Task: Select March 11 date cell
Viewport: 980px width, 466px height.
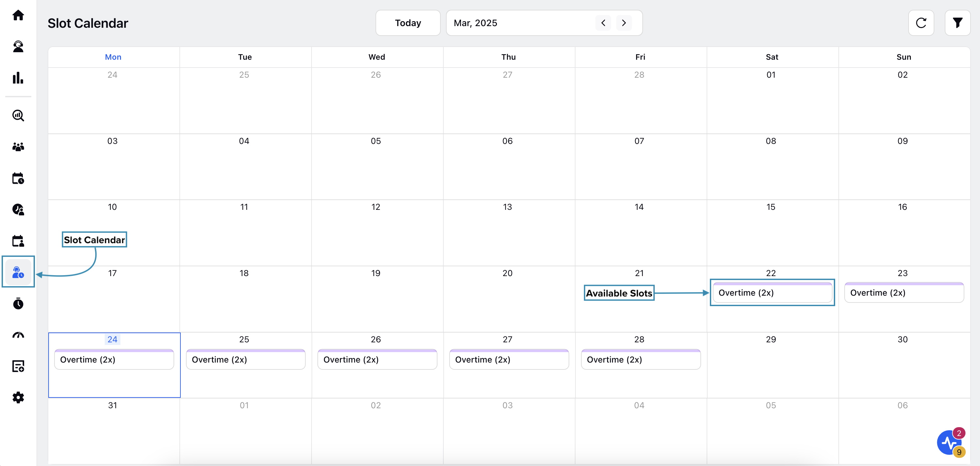Action: click(x=245, y=233)
